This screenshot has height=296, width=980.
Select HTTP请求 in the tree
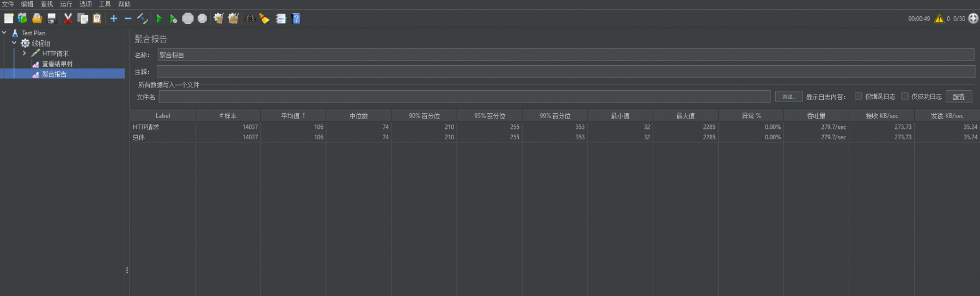click(56, 53)
